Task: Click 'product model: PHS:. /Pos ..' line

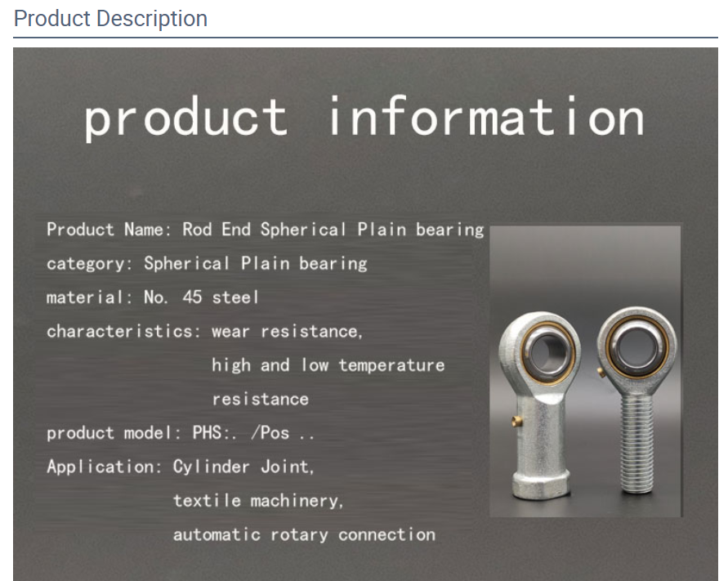Action: [180, 433]
